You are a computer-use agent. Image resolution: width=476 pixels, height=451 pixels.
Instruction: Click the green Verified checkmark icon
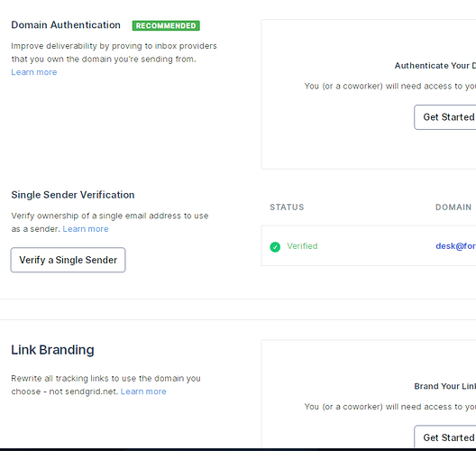[275, 246]
